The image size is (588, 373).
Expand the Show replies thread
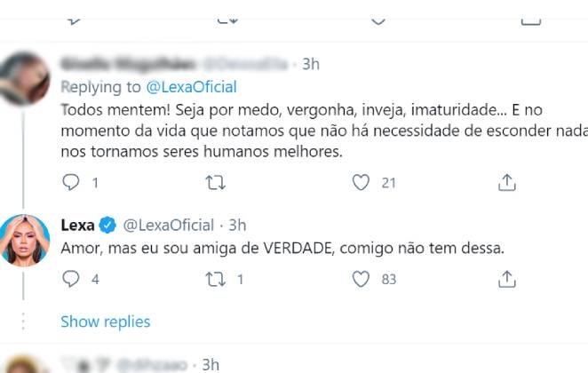(105, 321)
